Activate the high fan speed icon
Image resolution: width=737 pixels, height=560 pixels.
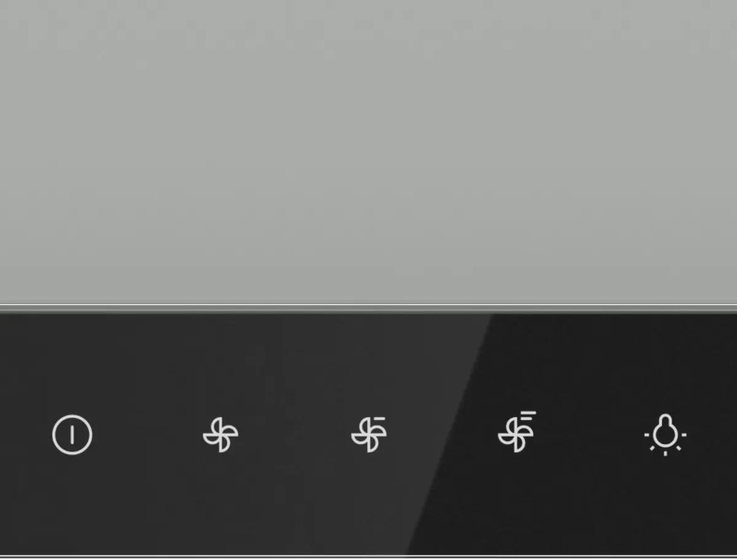[517, 432]
